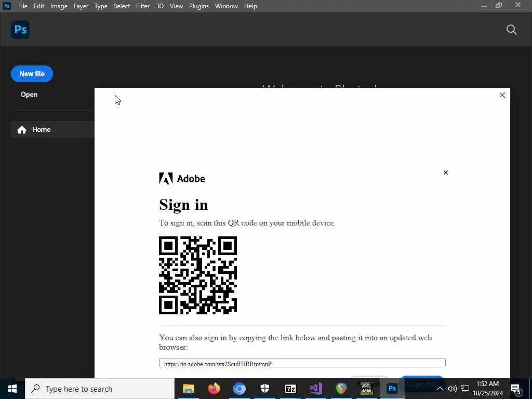Click the green shield taskbar app icon
Viewport: 532px width, 399px height.
tap(341, 389)
